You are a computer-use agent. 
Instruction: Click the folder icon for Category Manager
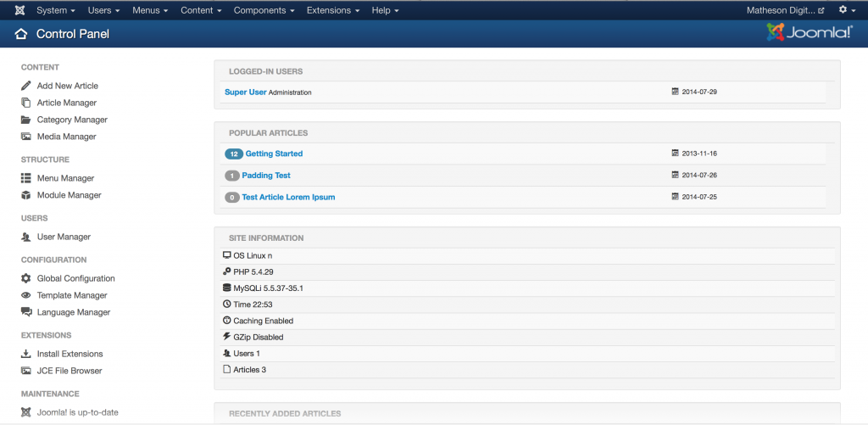(x=26, y=120)
